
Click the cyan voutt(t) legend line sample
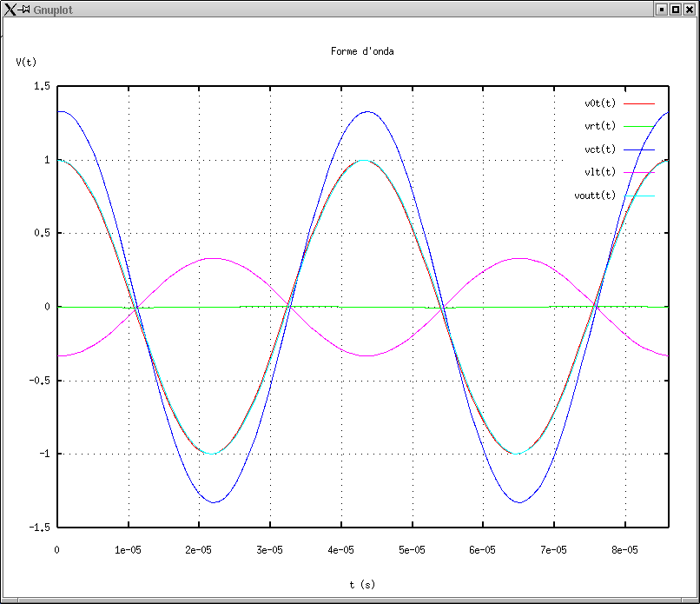pos(639,196)
